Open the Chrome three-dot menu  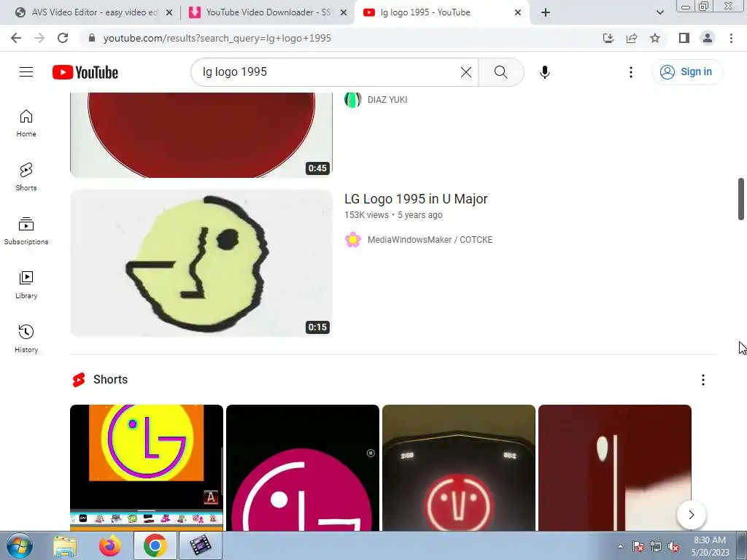(731, 38)
